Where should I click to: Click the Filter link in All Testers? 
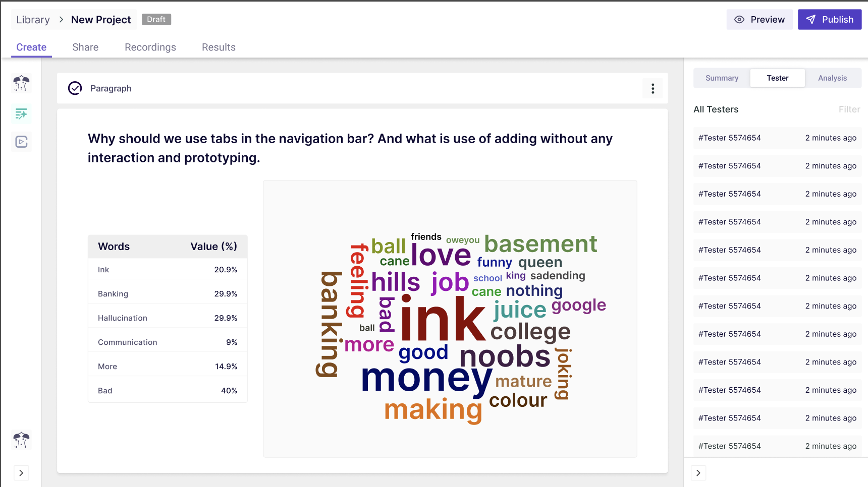point(849,109)
